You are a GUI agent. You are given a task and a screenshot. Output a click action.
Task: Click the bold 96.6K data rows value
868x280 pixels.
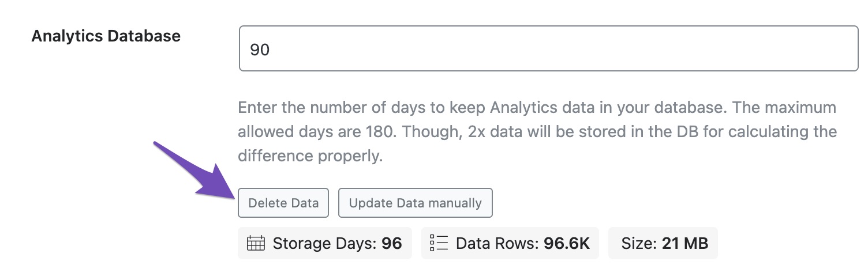click(x=567, y=243)
